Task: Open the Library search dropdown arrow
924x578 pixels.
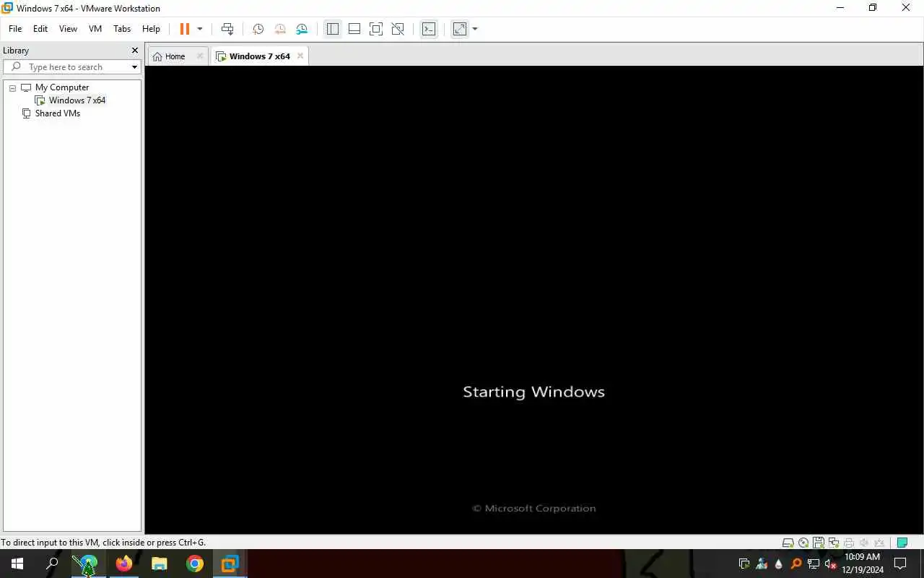Action: click(134, 67)
